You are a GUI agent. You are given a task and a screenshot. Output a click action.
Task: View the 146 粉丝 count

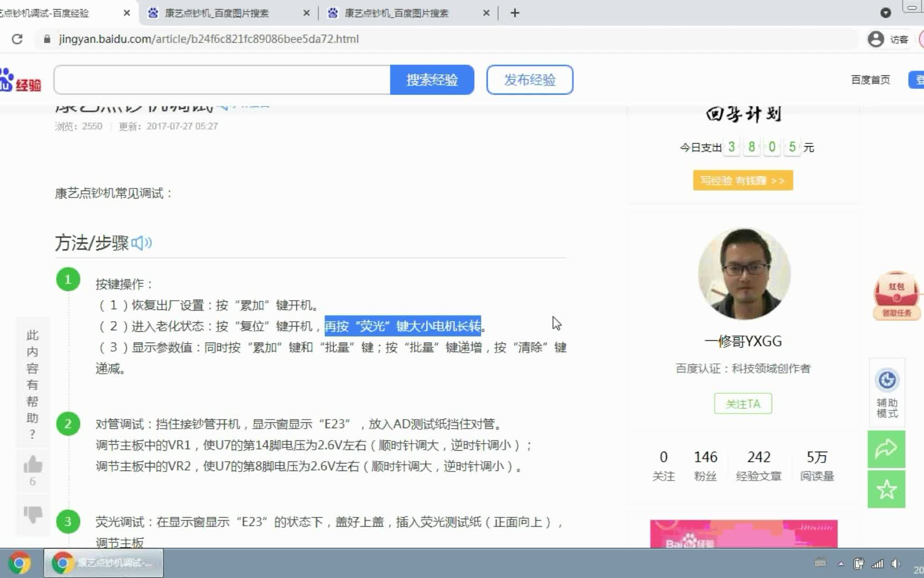click(705, 466)
